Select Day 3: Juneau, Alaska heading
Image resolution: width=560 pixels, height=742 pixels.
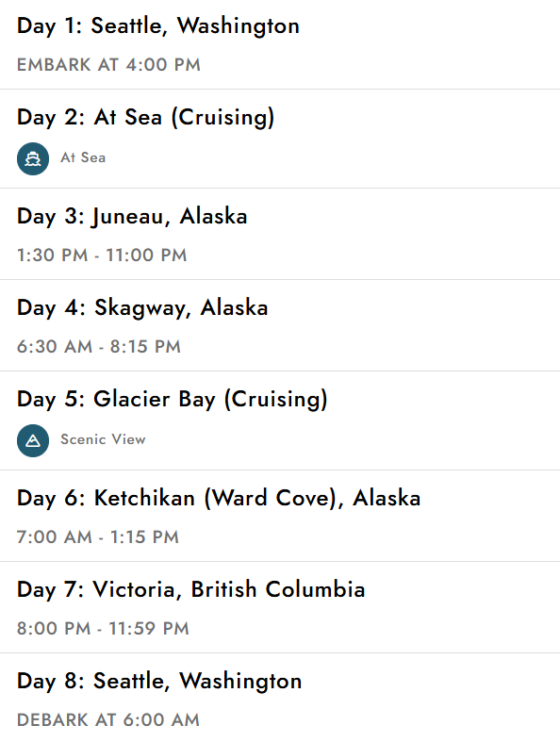point(132,217)
